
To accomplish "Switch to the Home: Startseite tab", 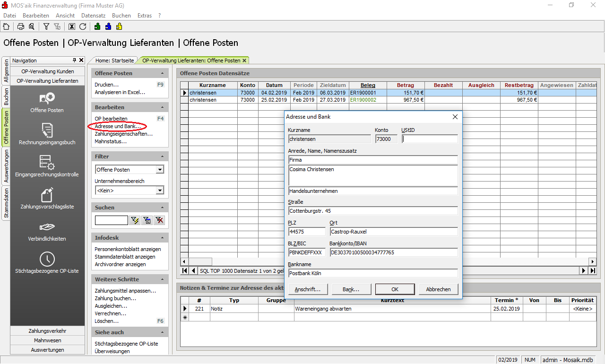I will [114, 61].
